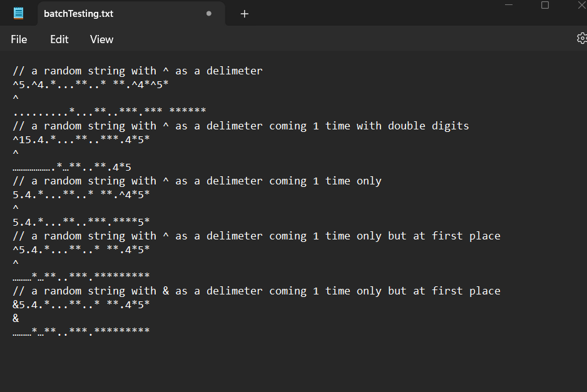
Task: Click the "^ as a delimeter" comment ending "first place"
Action: tap(257, 236)
